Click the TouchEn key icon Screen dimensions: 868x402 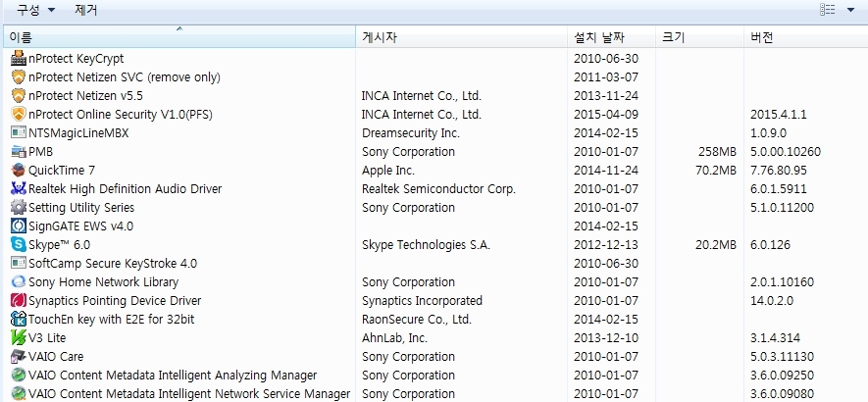tap(18, 320)
